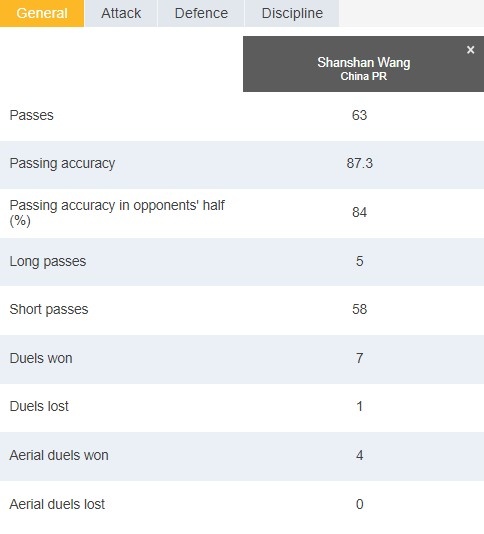This screenshot has height=534, width=484.
Task: Click the Aerial duels won label
Action: pyautogui.click(x=59, y=455)
